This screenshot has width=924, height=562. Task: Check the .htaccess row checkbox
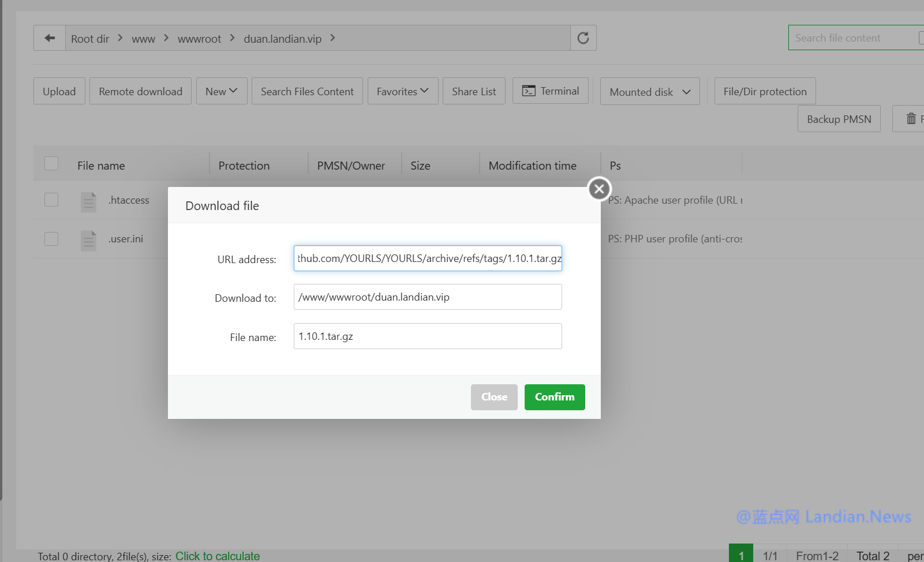(51, 200)
